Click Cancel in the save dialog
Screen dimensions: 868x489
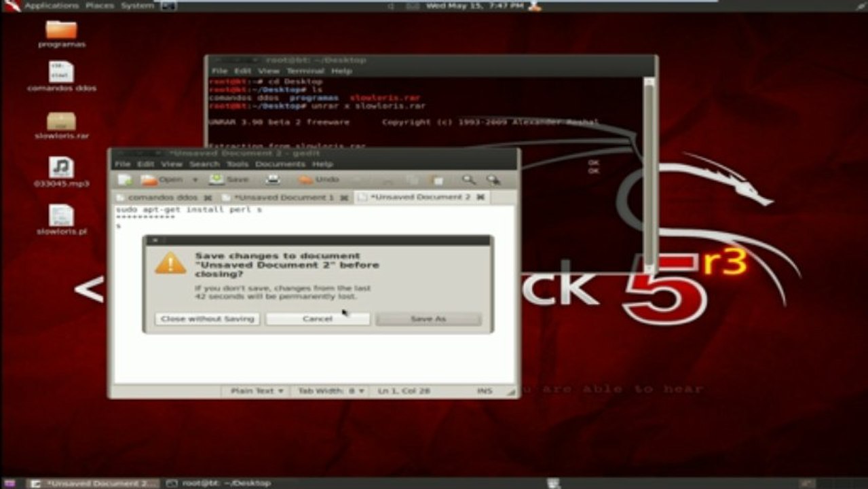coord(318,319)
